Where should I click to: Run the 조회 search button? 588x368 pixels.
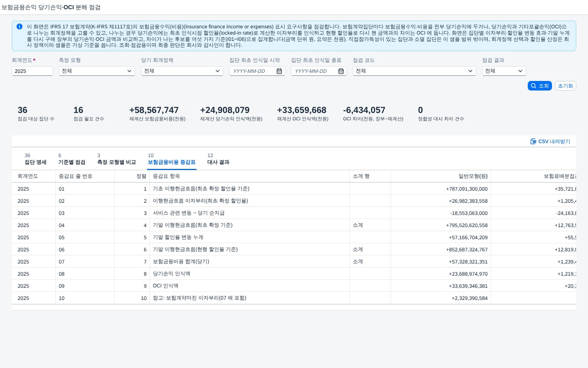(x=540, y=86)
